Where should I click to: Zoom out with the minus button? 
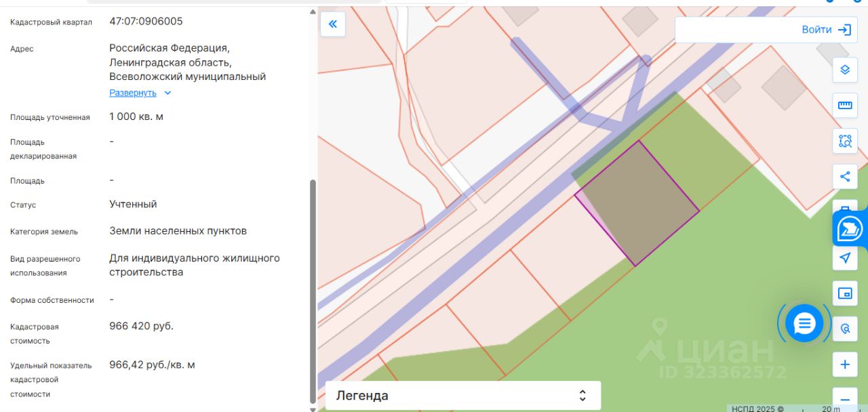pos(845,400)
